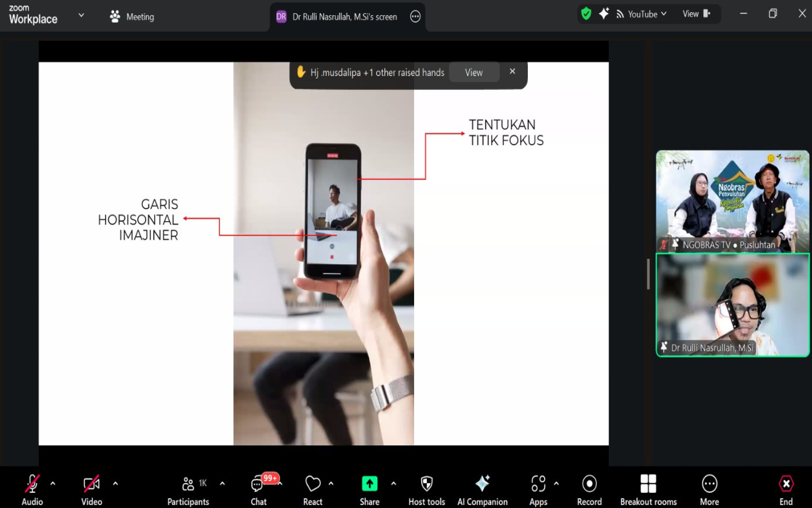Expand the video options caret

tap(115, 483)
